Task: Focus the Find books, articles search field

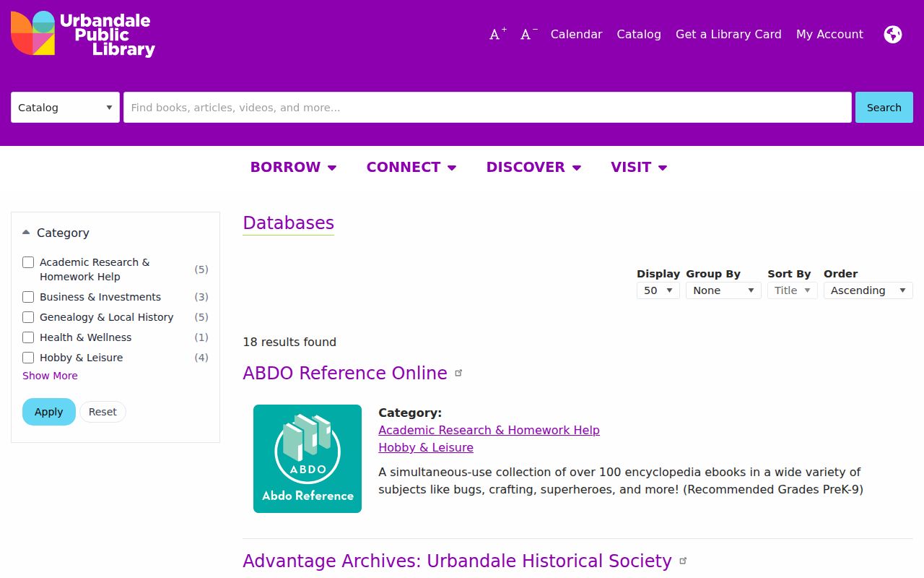Action: coord(487,108)
